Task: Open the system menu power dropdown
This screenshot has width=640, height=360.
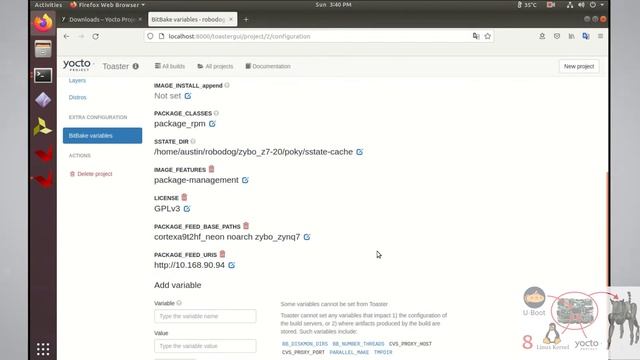Action: click(x=596, y=5)
